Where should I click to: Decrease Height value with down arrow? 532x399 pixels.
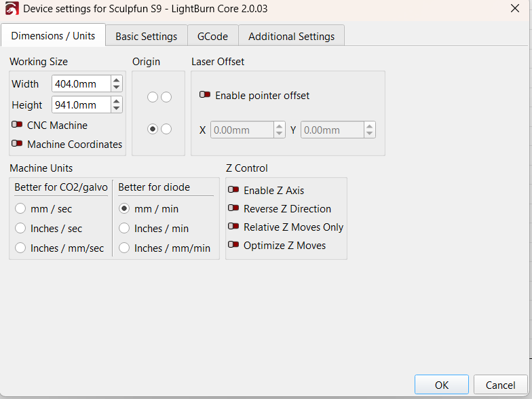116,109
